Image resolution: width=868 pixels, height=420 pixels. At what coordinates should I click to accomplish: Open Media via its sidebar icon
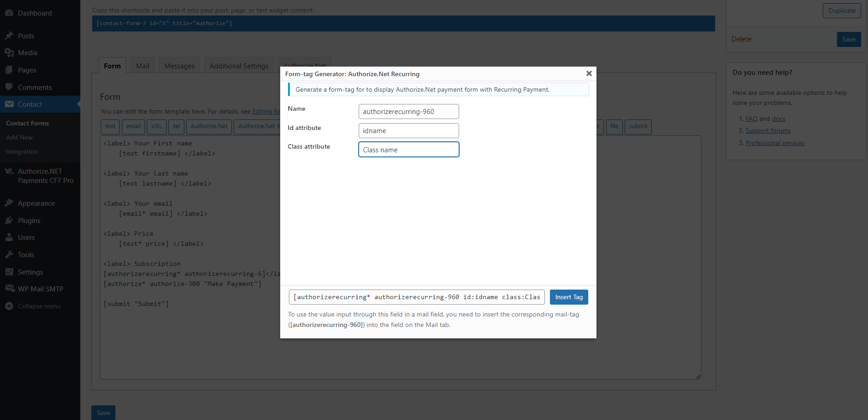(9, 53)
